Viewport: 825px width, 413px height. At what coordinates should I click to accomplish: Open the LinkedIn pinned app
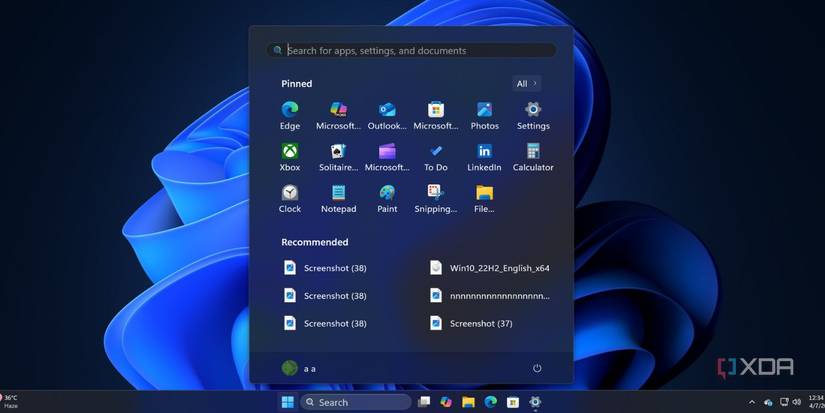(484, 157)
